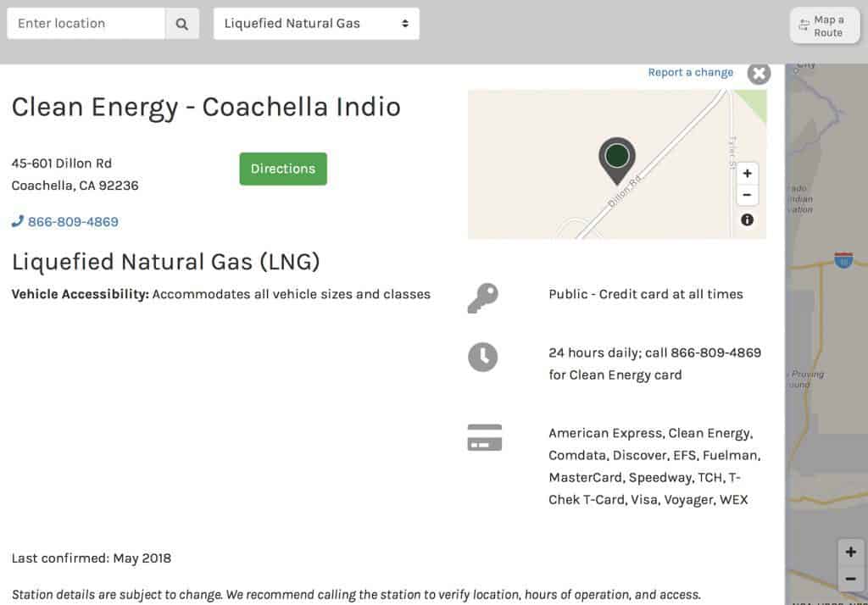Zoom in on the main map with plus button
The height and width of the screenshot is (605, 868).
point(851,551)
